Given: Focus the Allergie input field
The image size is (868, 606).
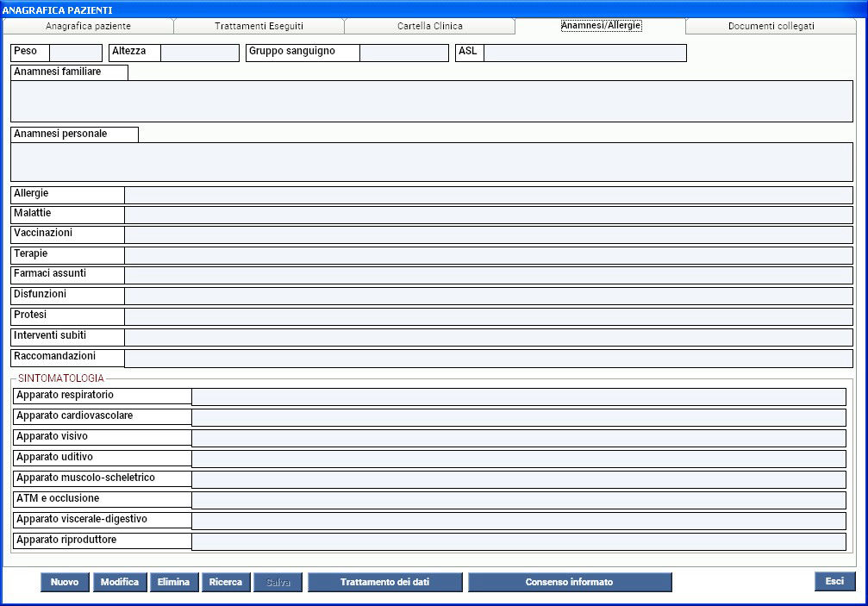Looking at the screenshot, I should coord(488,195).
